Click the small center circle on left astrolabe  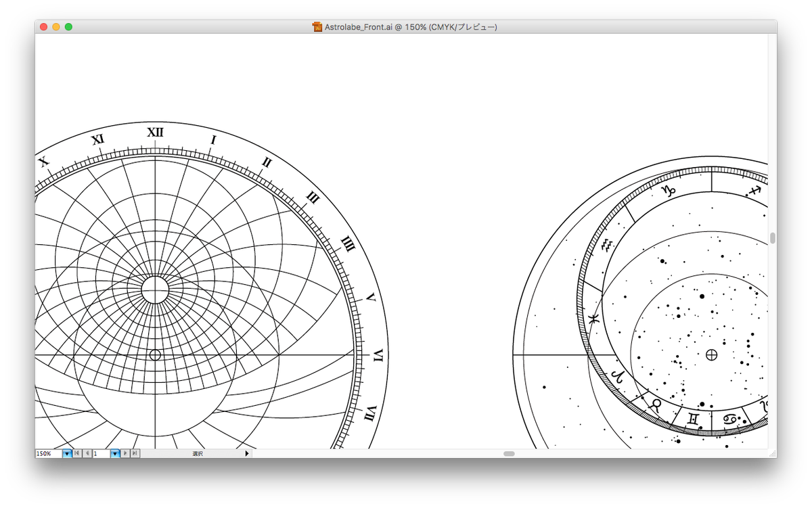click(155, 355)
